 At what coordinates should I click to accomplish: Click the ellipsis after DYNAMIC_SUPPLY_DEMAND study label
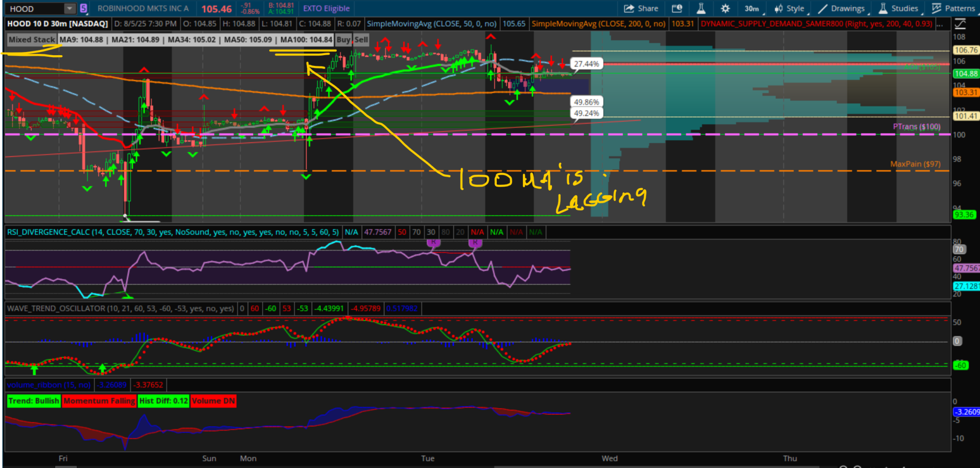(x=940, y=24)
